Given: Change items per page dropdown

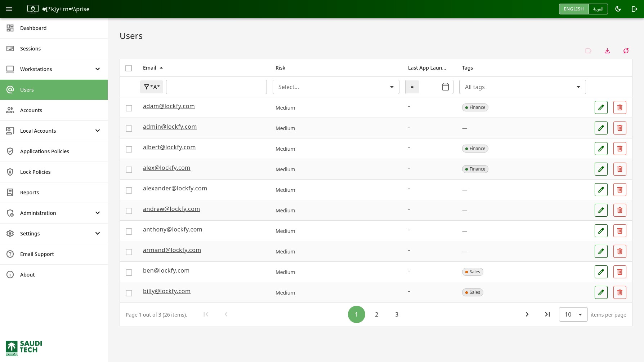Looking at the screenshot, I should [573, 314].
